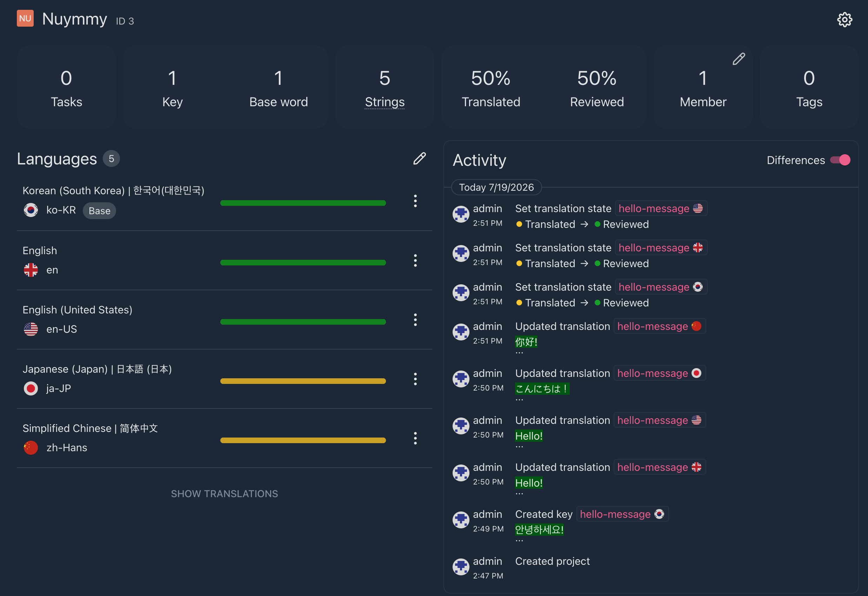
Task: Click the China flag beside zh-Hans
Action: coord(31,447)
